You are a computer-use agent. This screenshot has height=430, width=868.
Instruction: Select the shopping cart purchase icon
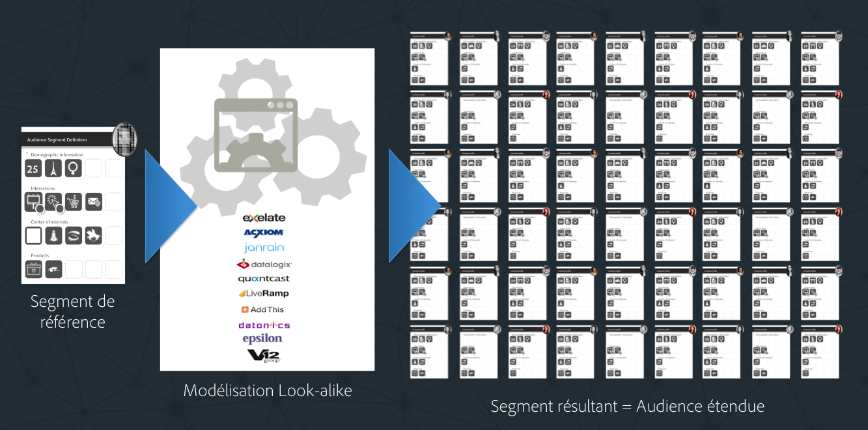74,202
